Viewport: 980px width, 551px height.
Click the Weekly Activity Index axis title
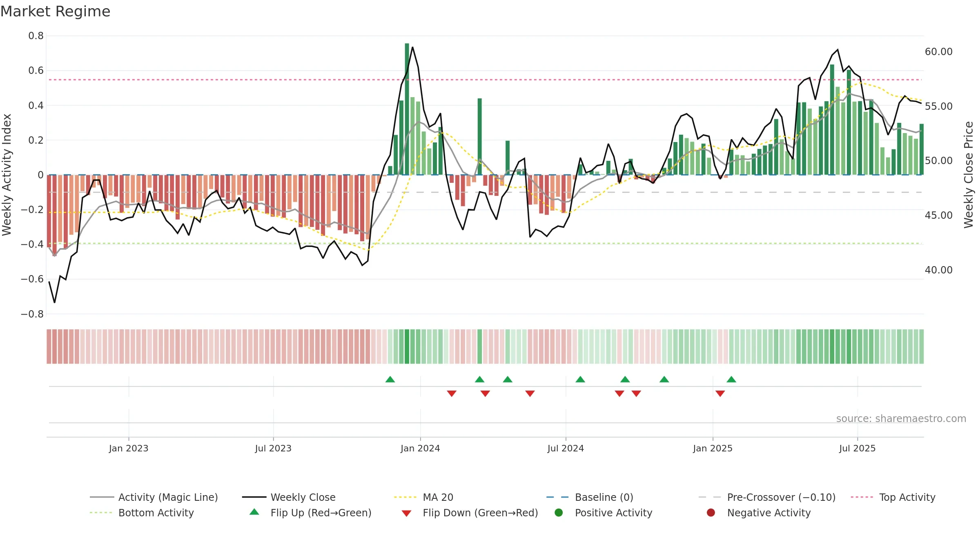pyautogui.click(x=7, y=175)
